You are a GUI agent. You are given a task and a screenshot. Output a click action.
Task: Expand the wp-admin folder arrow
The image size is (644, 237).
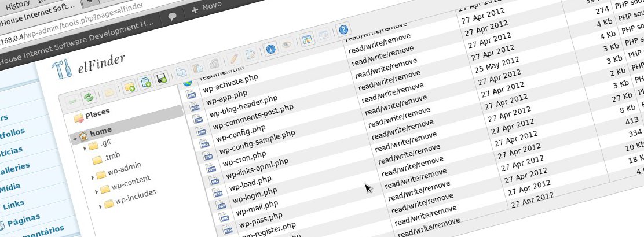click(93, 177)
